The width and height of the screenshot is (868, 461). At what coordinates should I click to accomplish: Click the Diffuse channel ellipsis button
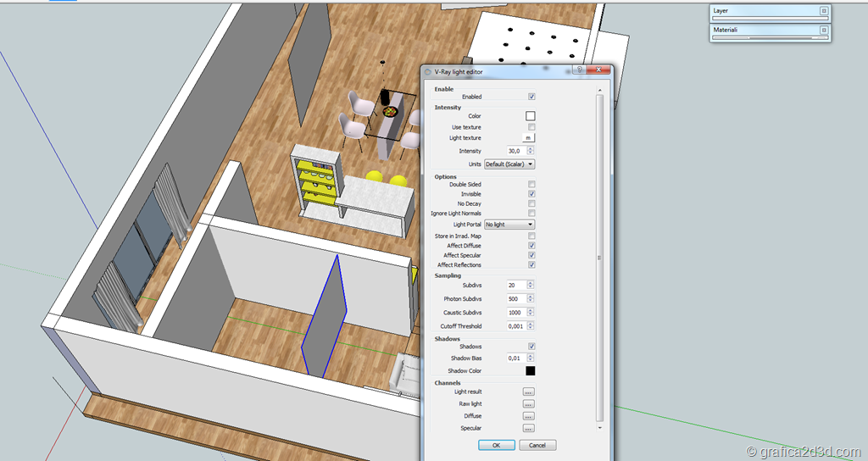coord(529,416)
